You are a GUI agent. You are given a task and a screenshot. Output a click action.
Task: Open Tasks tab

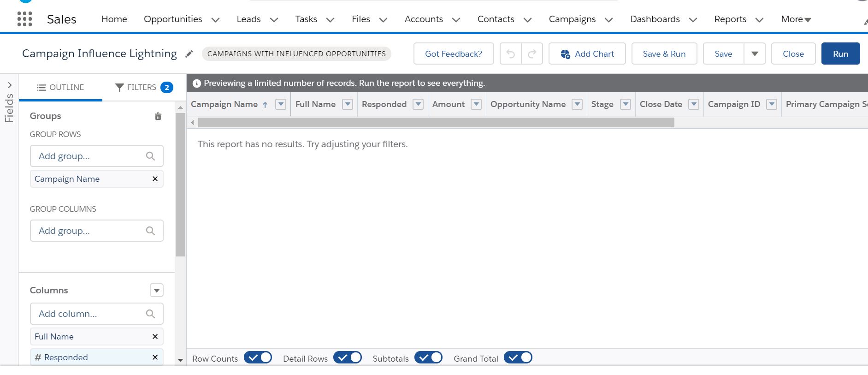point(306,19)
